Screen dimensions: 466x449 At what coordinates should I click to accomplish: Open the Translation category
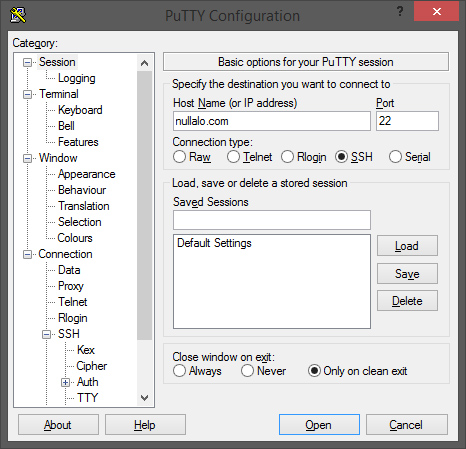pyautogui.click(x=84, y=206)
